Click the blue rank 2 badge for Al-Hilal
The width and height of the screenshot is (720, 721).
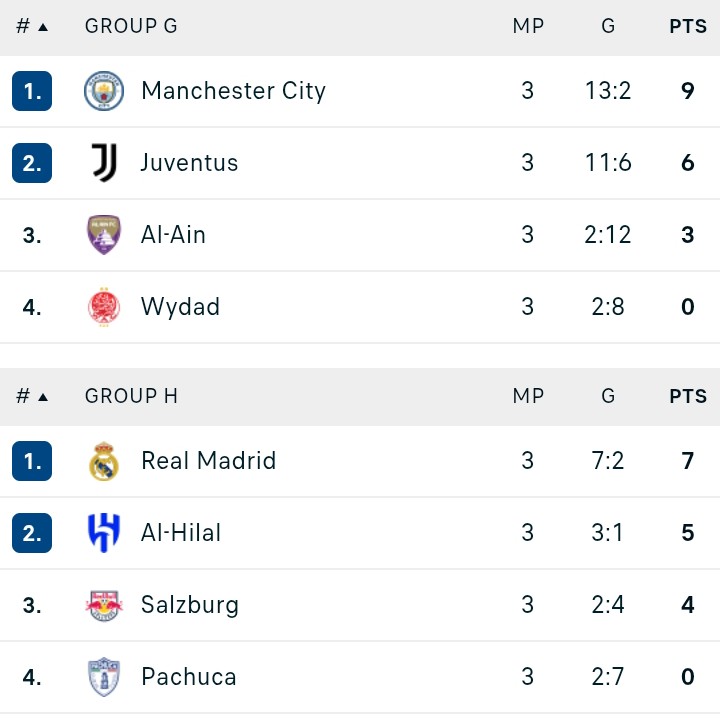[x=32, y=533]
